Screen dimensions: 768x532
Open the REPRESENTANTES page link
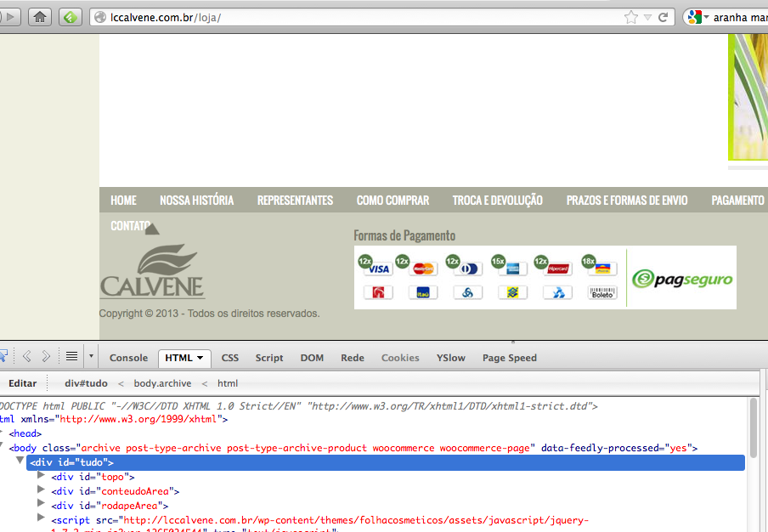coord(295,201)
